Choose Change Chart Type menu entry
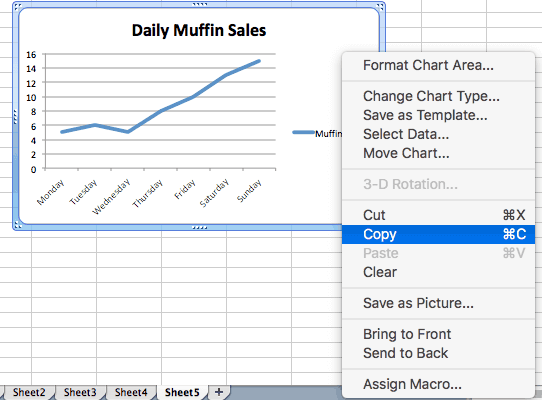The width and height of the screenshot is (542, 400). pos(438,96)
